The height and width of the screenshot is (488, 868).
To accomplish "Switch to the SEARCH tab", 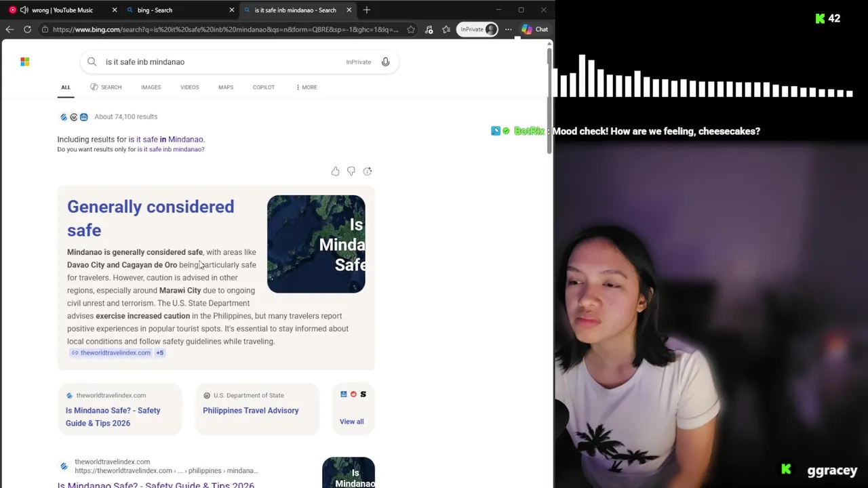I will click(106, 87).
